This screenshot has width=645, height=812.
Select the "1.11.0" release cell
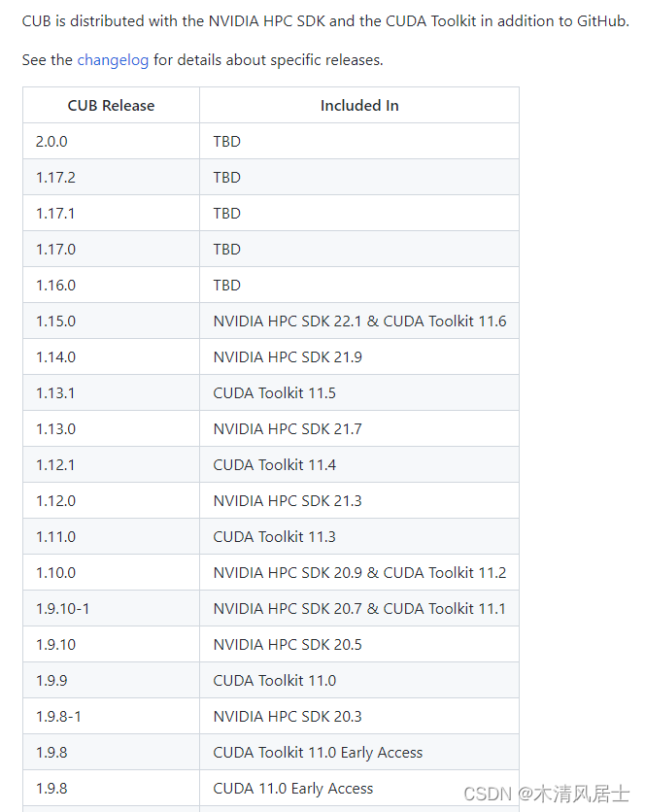coord(111,536)
